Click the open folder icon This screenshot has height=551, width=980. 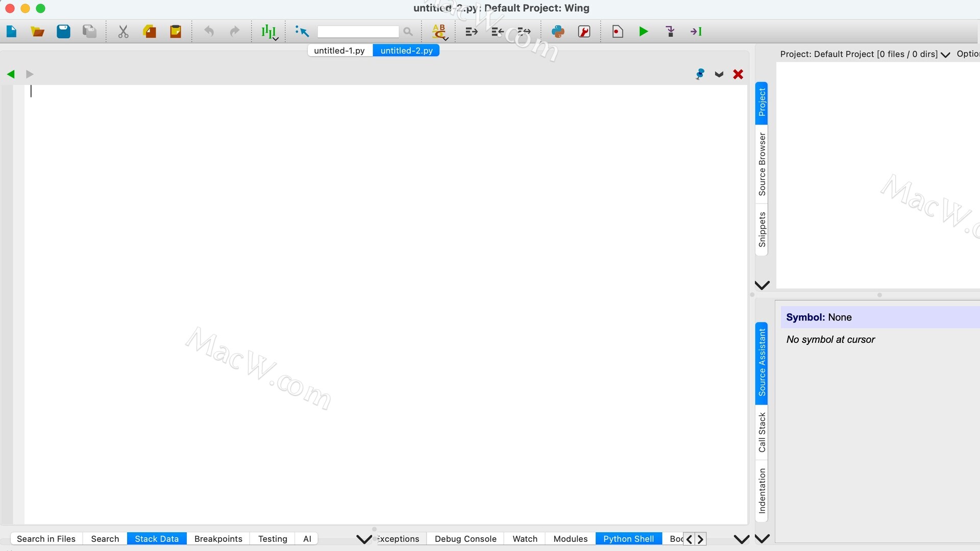tap(37, 32)
